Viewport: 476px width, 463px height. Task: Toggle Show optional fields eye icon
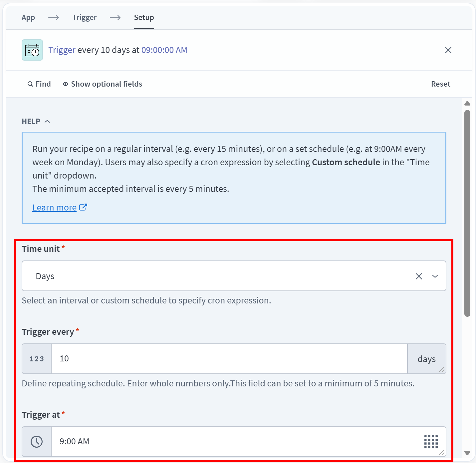coord(66,84)
